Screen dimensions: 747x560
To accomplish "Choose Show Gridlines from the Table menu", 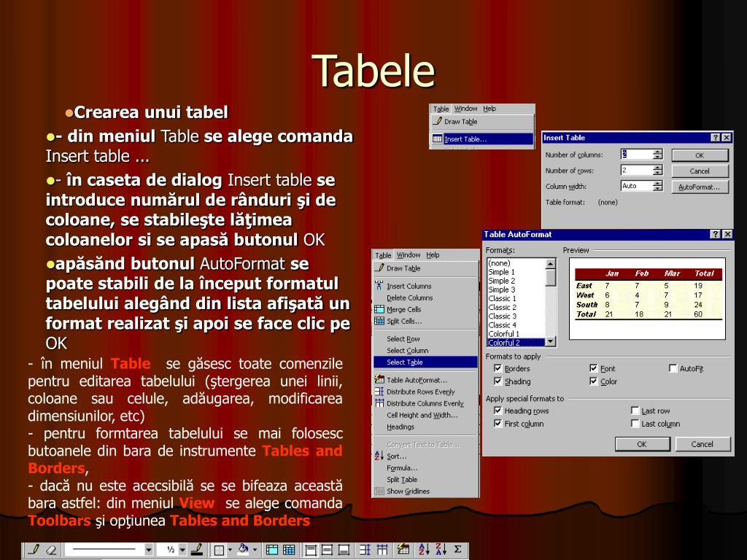I will coord(425,491).
